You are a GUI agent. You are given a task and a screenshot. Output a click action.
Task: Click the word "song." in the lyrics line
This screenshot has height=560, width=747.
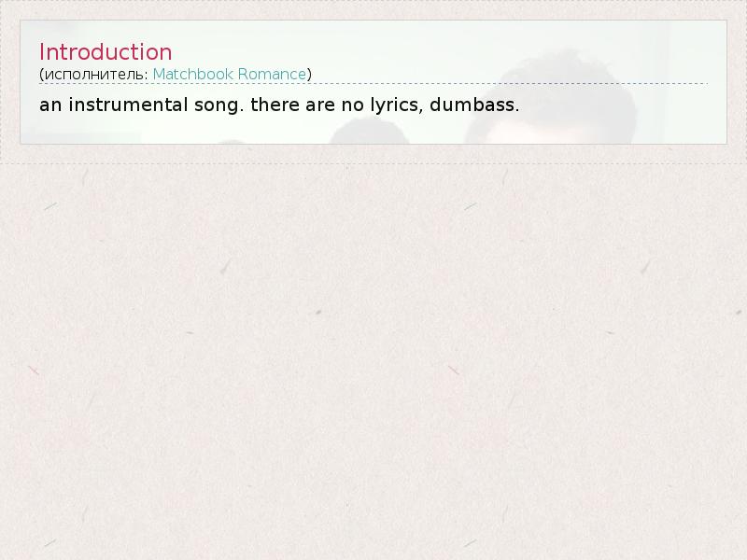click(x=219, y=106)
